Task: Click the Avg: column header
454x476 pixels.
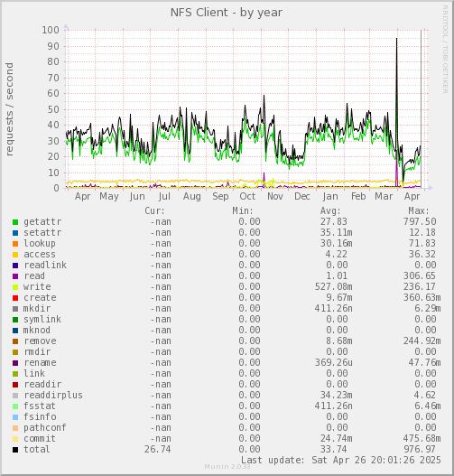Action: [x=330, y=210]
